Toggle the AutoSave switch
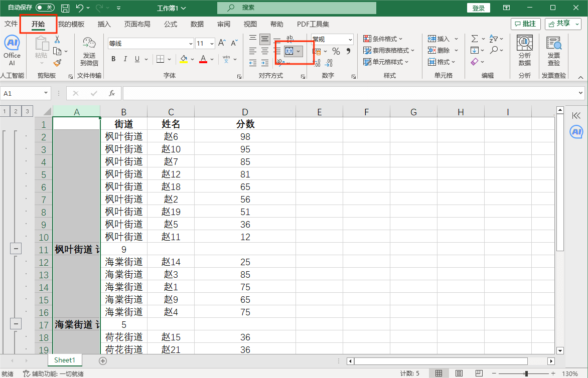Screen dimensions: 588x378 (x=45, y=8)
